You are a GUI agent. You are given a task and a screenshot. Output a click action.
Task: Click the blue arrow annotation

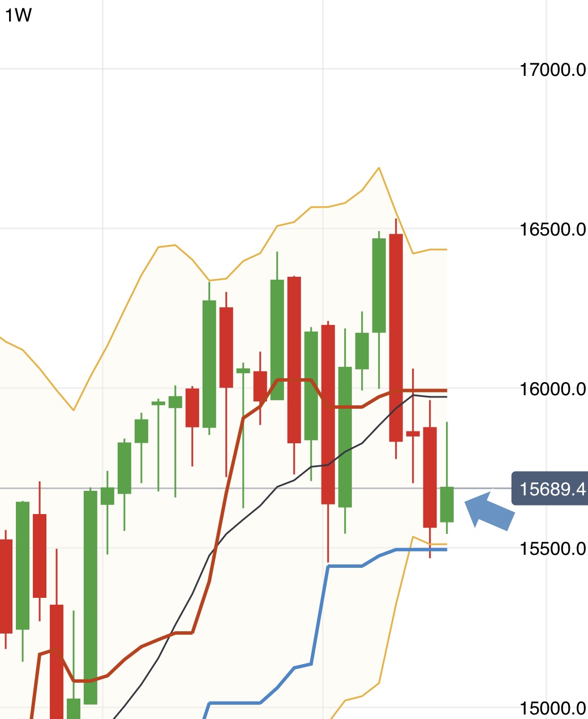click(490, 511)
